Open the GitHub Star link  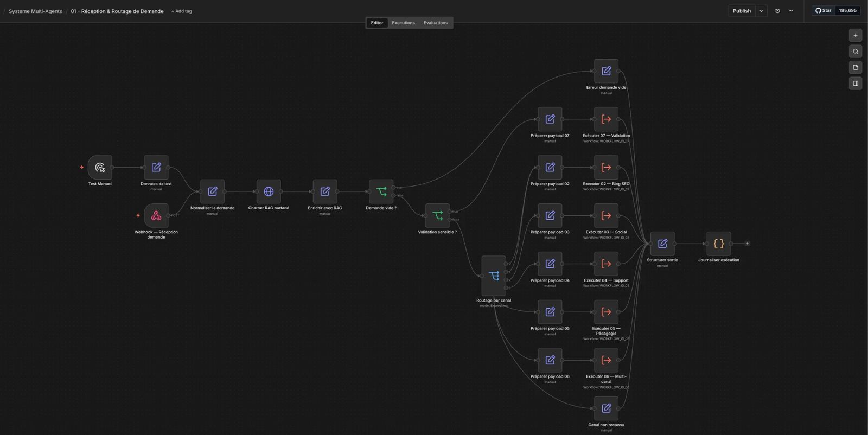[824, 10]
